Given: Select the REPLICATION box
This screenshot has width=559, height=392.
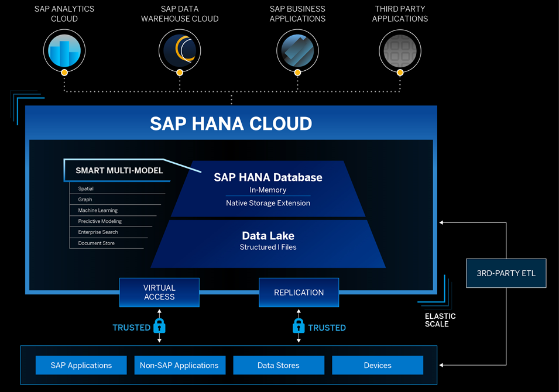Looking at the screenshot, I should (299, 292).
